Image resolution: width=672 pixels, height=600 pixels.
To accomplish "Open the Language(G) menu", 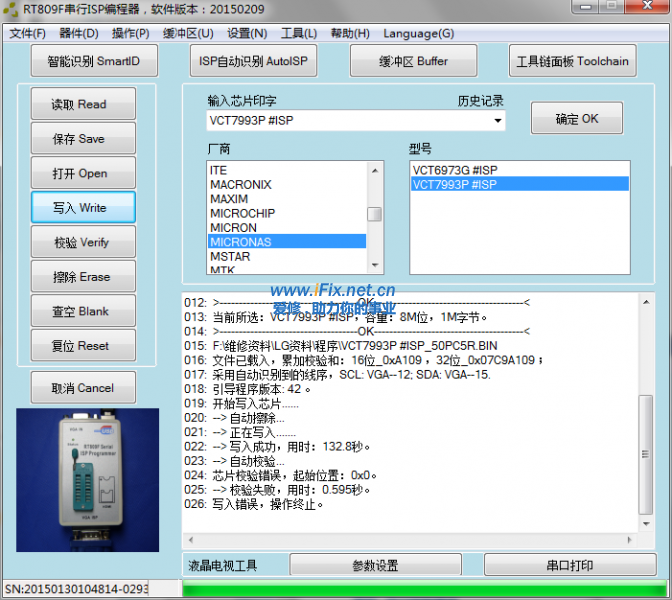I will (x=418, y=33).
